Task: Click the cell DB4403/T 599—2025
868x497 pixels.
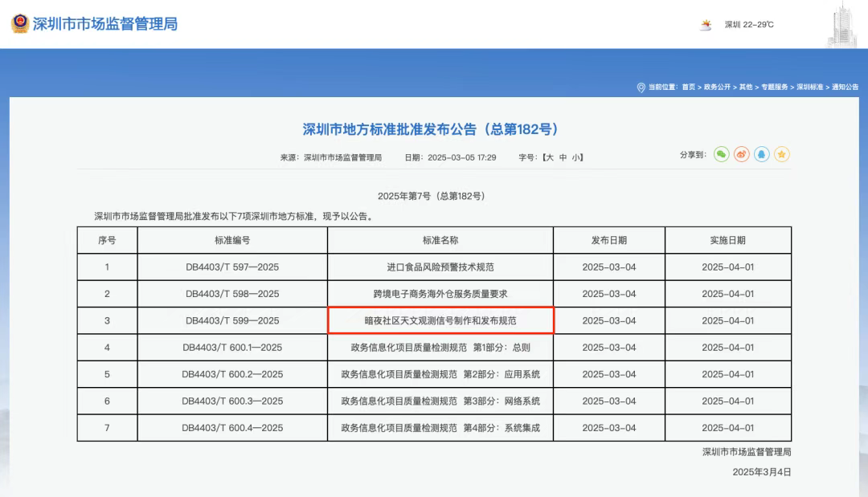Action: click(232, 320)
